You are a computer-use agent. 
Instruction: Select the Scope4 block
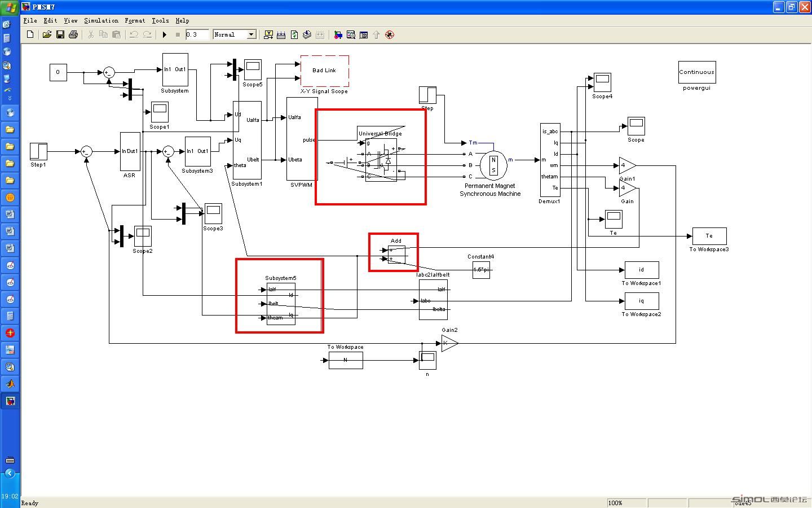click(602, 83)
